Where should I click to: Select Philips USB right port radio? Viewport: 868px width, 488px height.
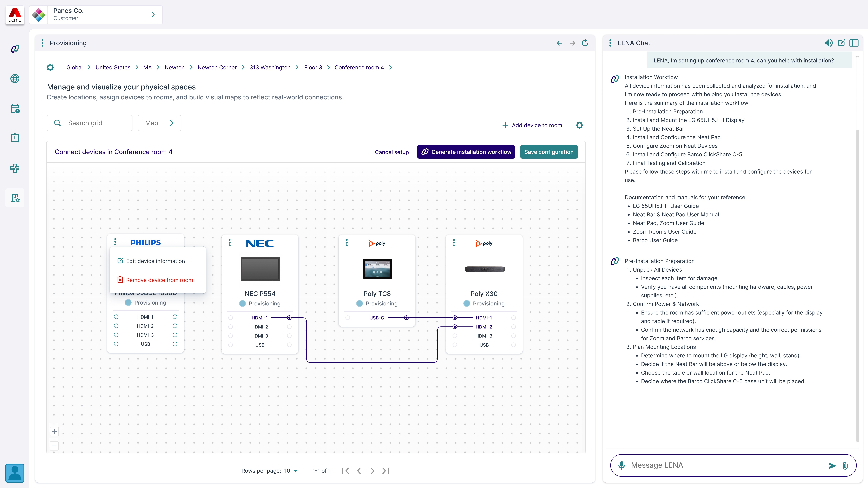click(x=175, y=344)
